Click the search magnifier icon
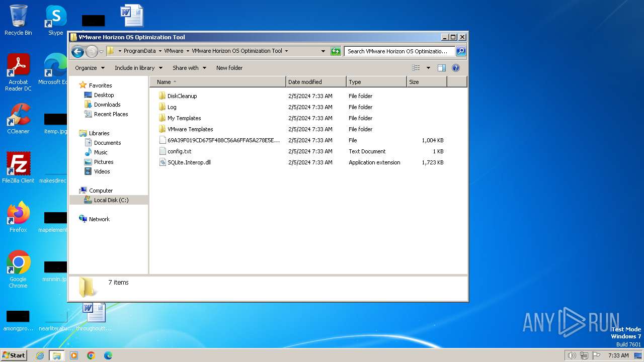 pos(461,51)
